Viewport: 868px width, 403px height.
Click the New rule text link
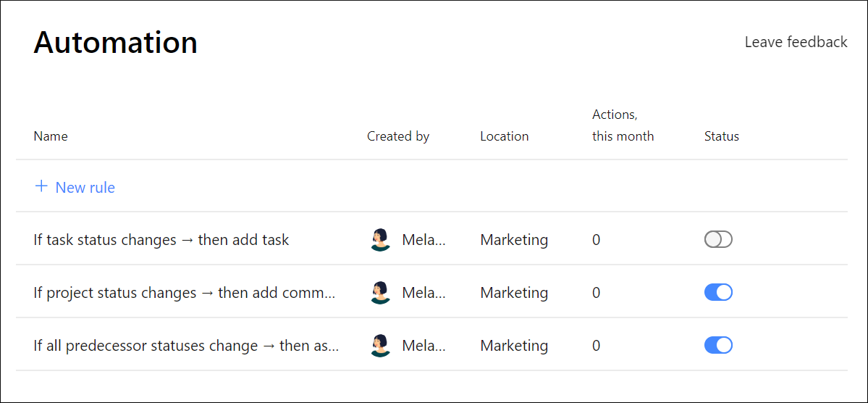tap(85, 188)
